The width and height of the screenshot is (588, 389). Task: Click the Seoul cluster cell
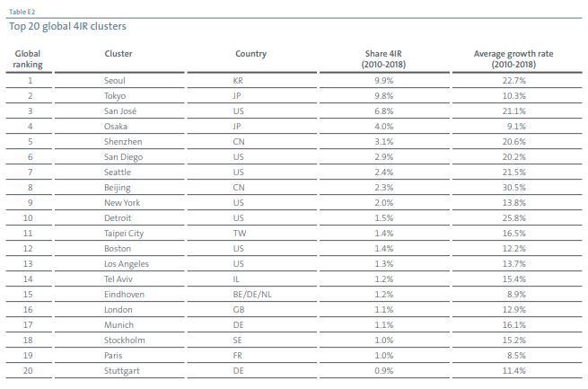115,80
